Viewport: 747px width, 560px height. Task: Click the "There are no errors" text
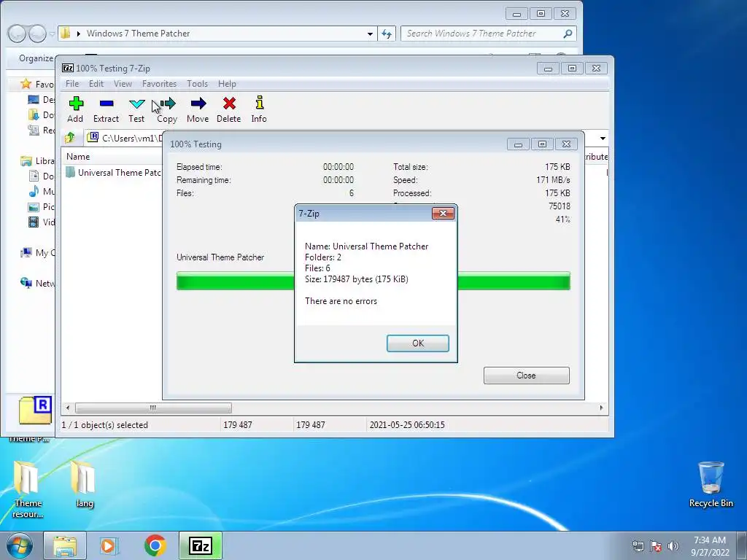(341, 301)
